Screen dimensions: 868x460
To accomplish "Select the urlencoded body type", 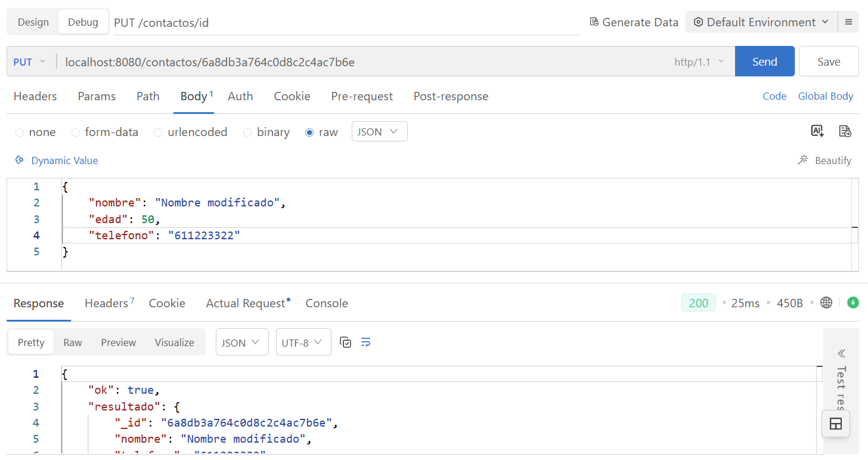I will [191, 132].
